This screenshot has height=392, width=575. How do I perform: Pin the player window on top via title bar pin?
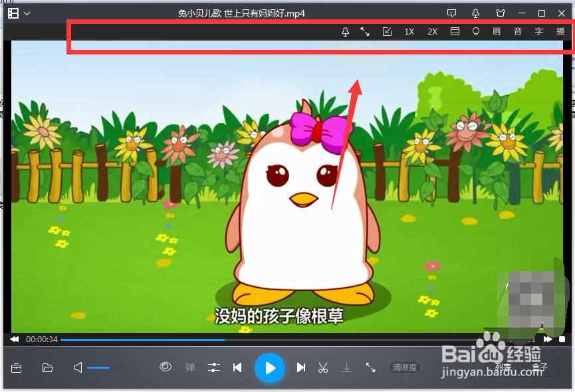[476, 13]
